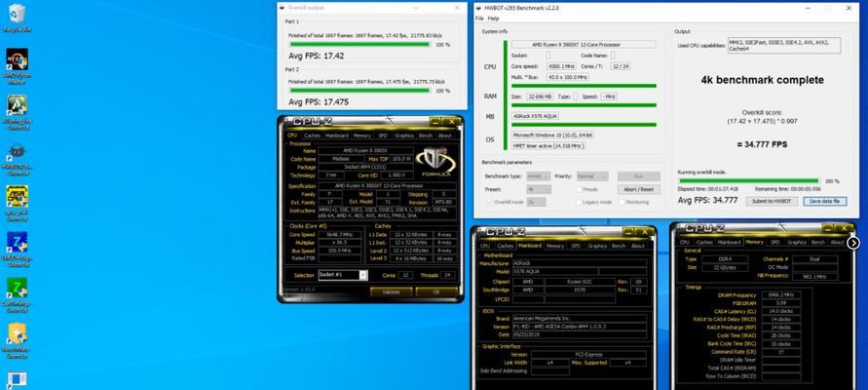Open the Preset dropdown

click(x=539, y=189)
